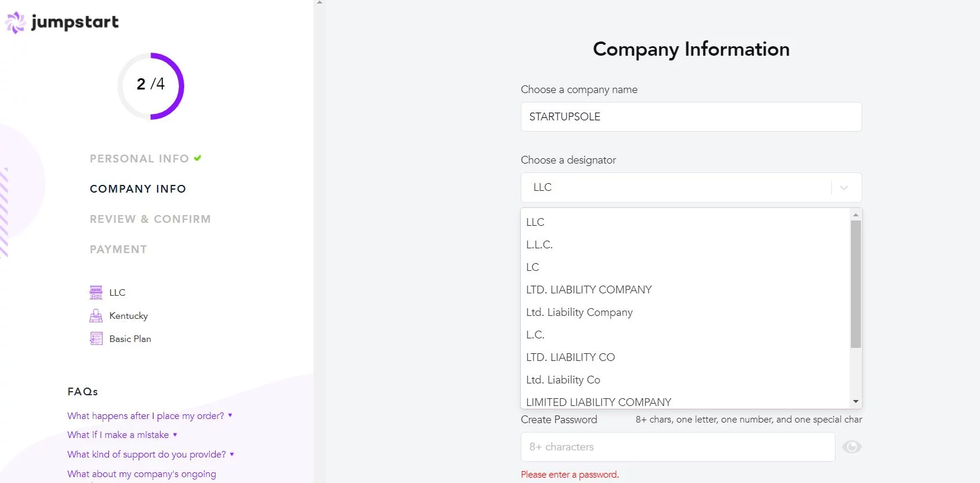Image resolution: width=980 pixels, height=483 pixels.
Task: Collapse designator dropdown using chevron arrow
Action: [844, 188]
